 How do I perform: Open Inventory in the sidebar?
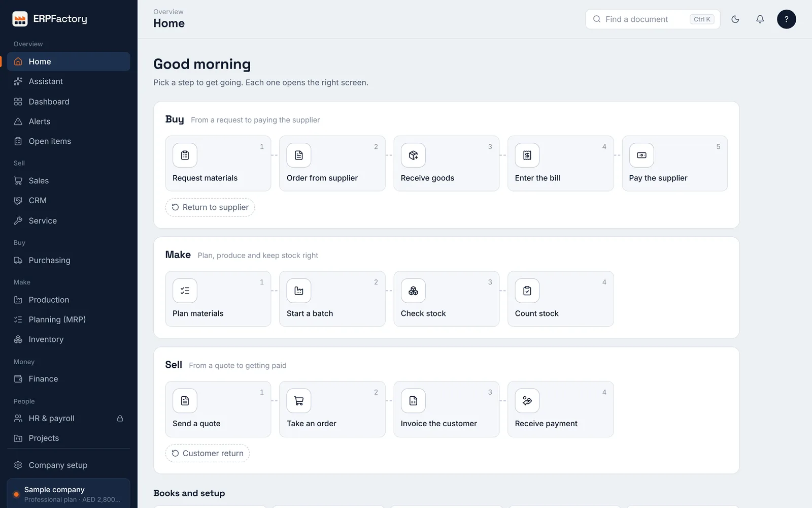pyautogui.click(x=69, y=339)
